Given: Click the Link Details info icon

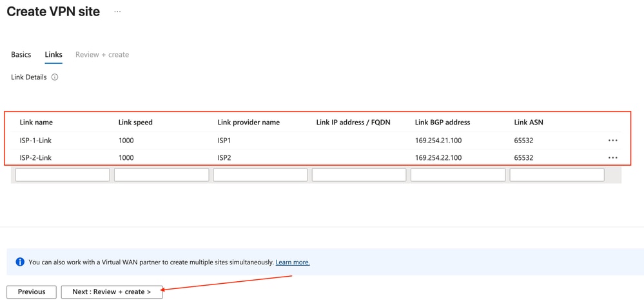Looking at the screenshot, I should point(55,77).
